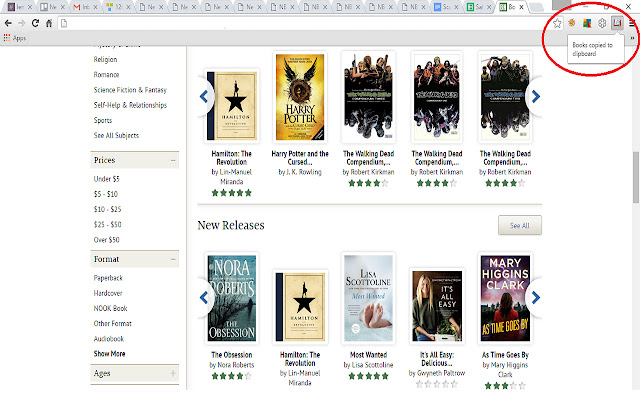Bookmark this page with the star icon
640x400 pixels.
pos(557,23)
